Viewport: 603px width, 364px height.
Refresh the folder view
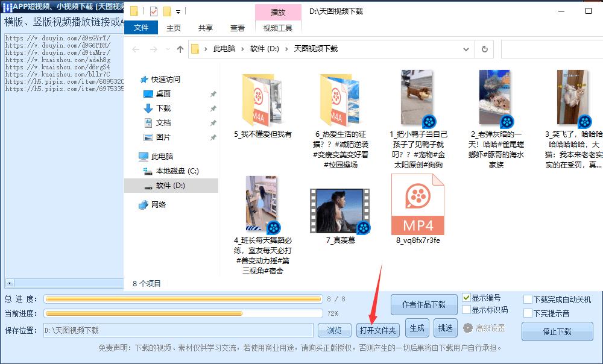pos(486,49)
